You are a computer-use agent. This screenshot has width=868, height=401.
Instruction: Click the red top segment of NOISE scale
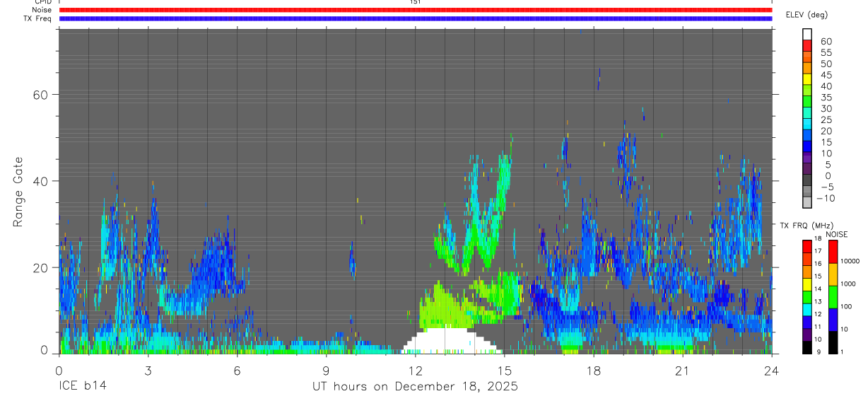pyautogui.click(x=833, y=251)
